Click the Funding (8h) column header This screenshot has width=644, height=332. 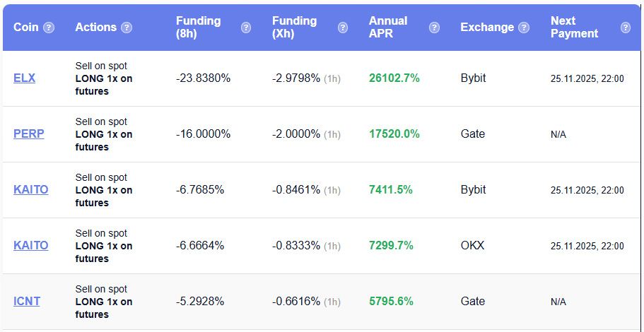199,27
